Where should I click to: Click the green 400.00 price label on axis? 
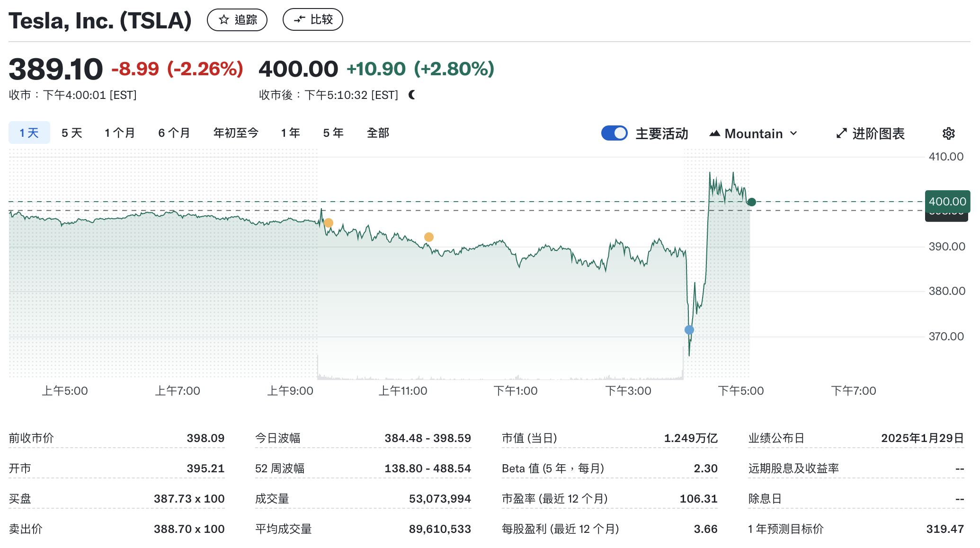pos(947,201)
